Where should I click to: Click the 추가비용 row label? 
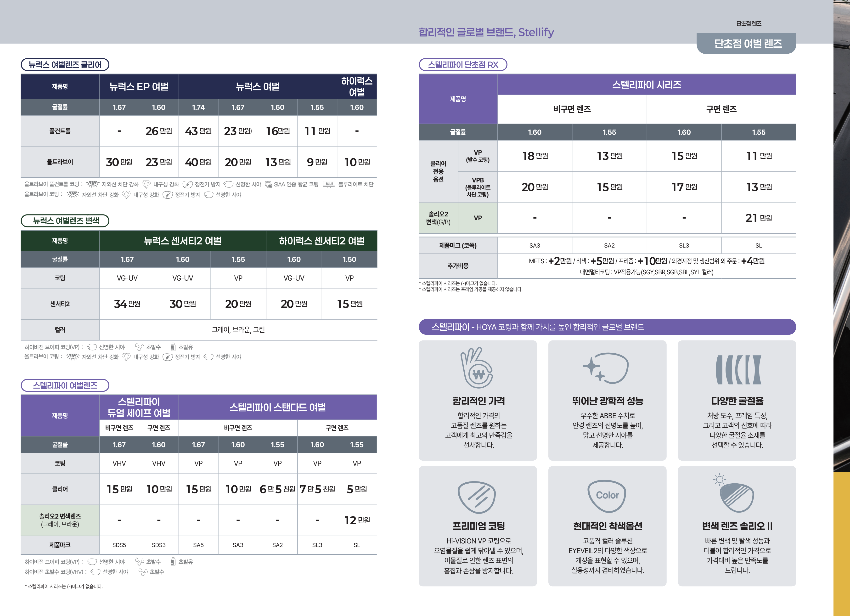click(x=458, y=266)
